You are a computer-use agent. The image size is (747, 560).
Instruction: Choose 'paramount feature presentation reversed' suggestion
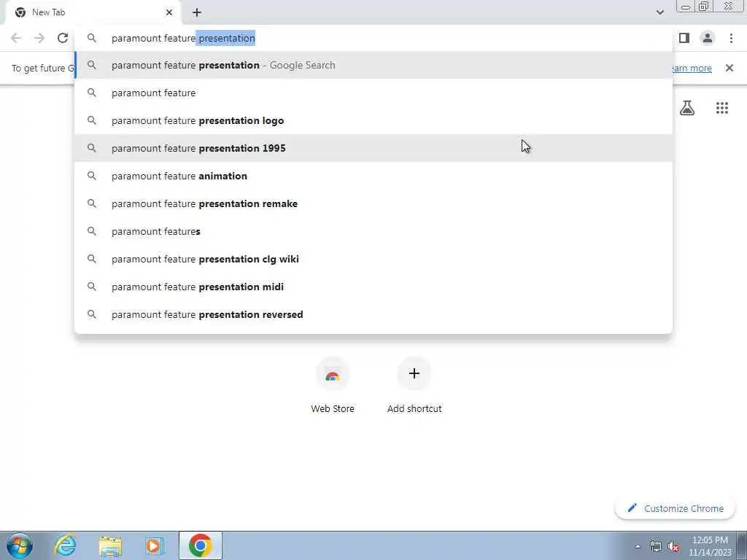tap(374, 314)
